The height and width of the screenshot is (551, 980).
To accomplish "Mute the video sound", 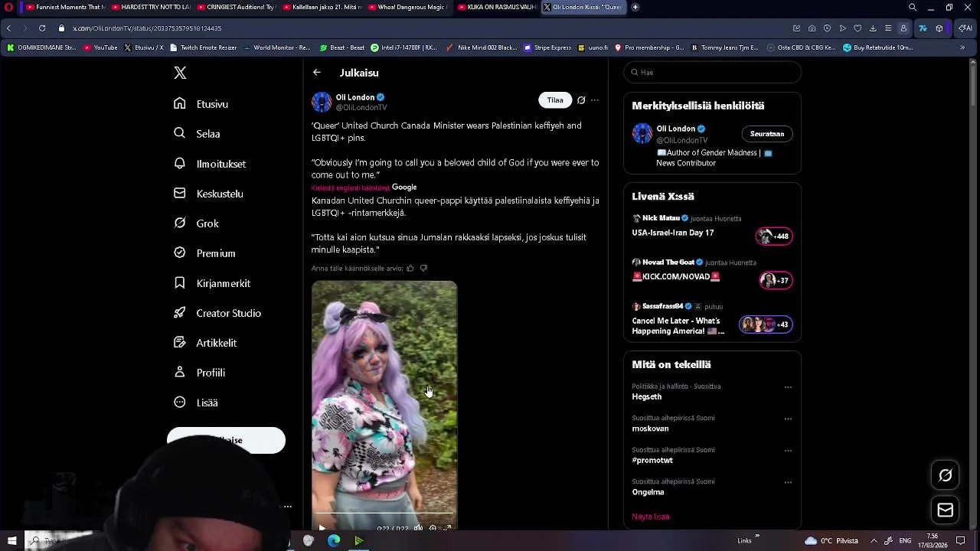I will tap(418, 527).
